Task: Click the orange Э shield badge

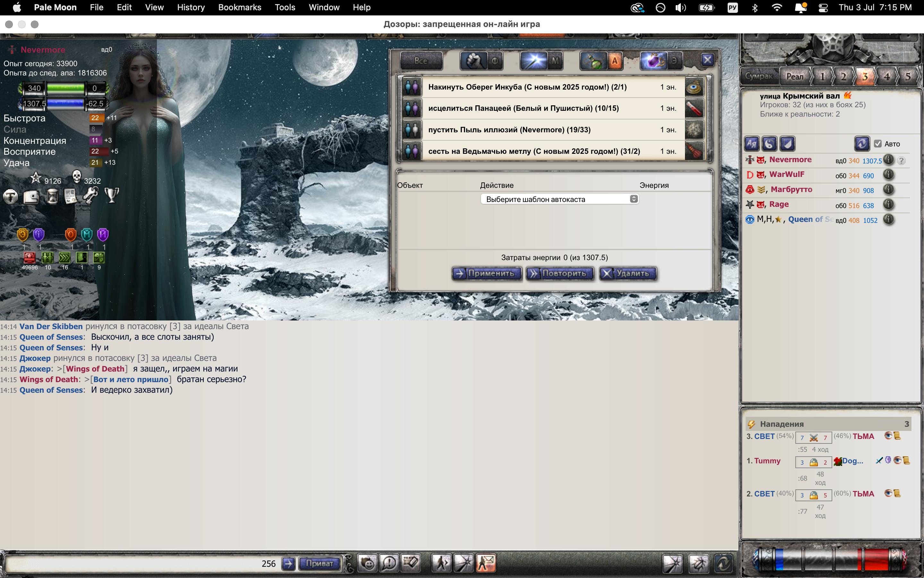Action: click(23, 234)
